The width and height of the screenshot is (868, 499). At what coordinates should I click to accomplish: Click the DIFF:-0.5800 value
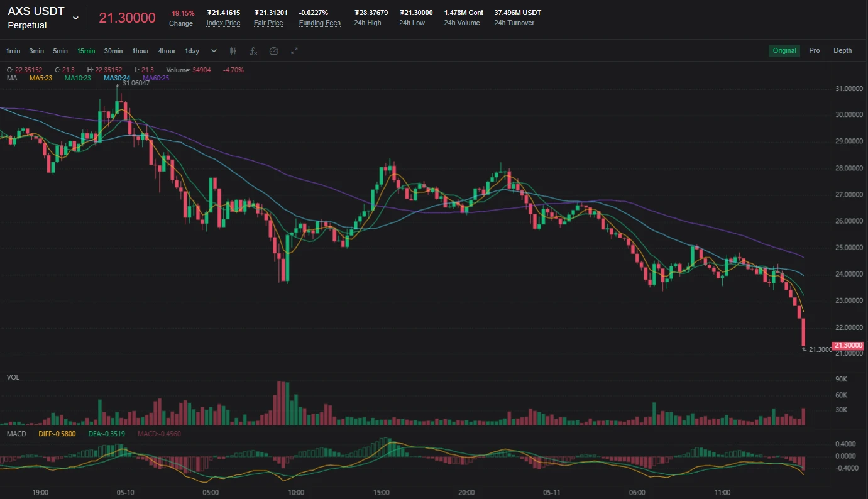pos(57,434)
